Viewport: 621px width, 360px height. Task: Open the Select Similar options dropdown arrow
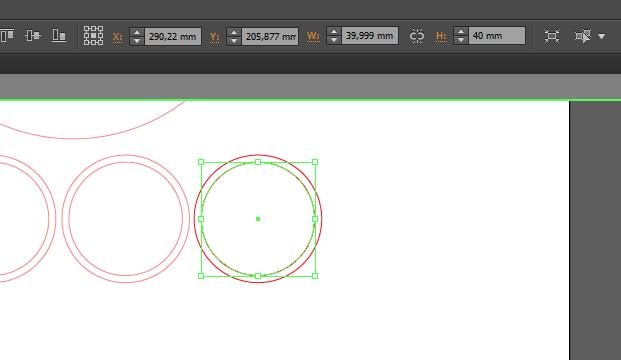pos(602,36)
